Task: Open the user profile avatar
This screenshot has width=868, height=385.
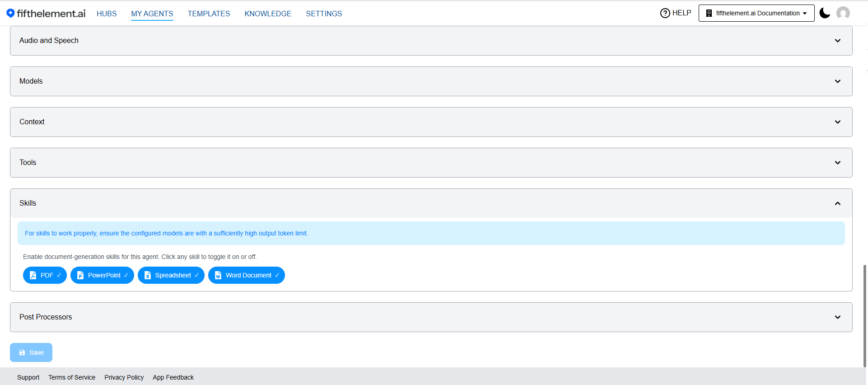Action: tap(843, 13)
